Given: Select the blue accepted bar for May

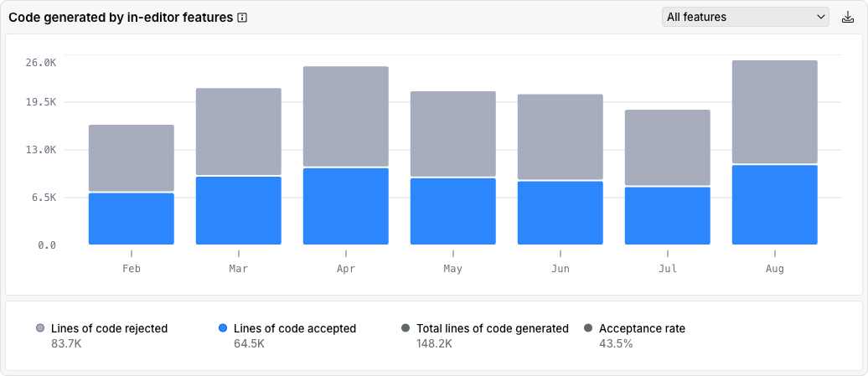Looking at the screenshot, I should pos(452,211).
